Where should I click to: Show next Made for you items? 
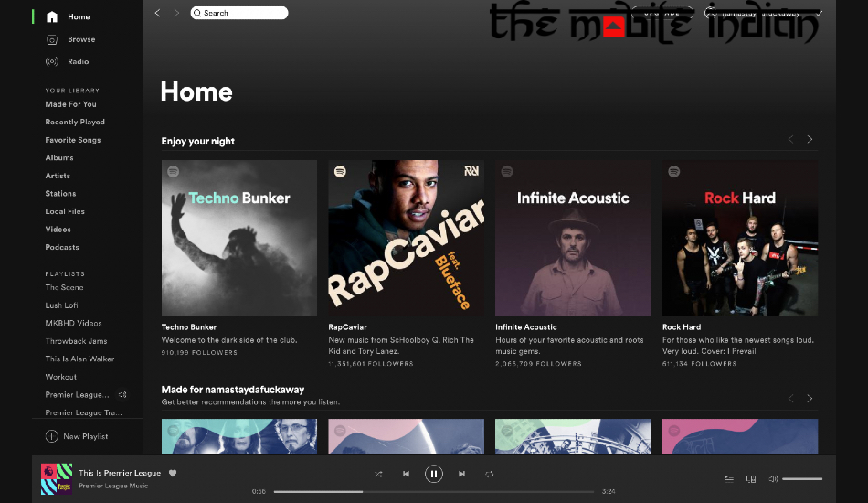click(810, 399)
